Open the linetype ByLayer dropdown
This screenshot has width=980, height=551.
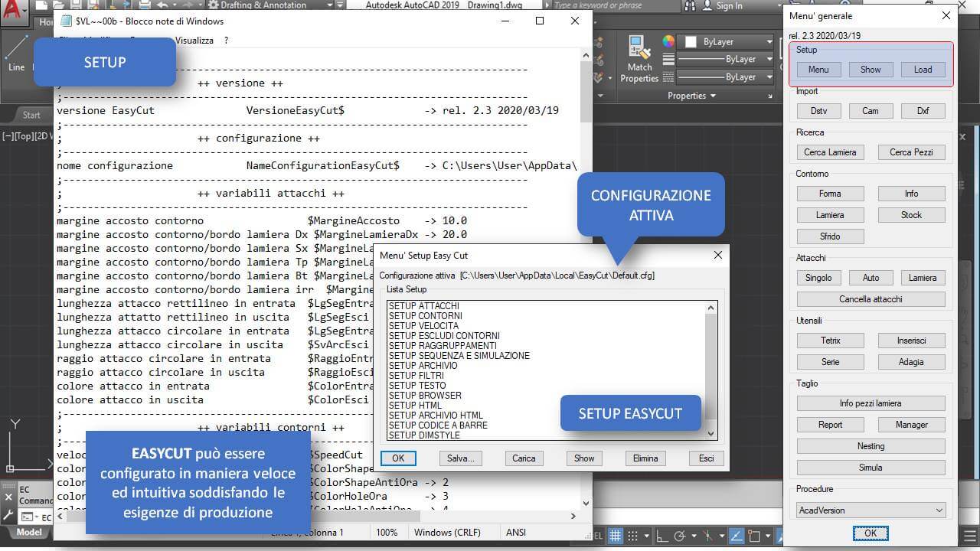[x=726, y=77]
